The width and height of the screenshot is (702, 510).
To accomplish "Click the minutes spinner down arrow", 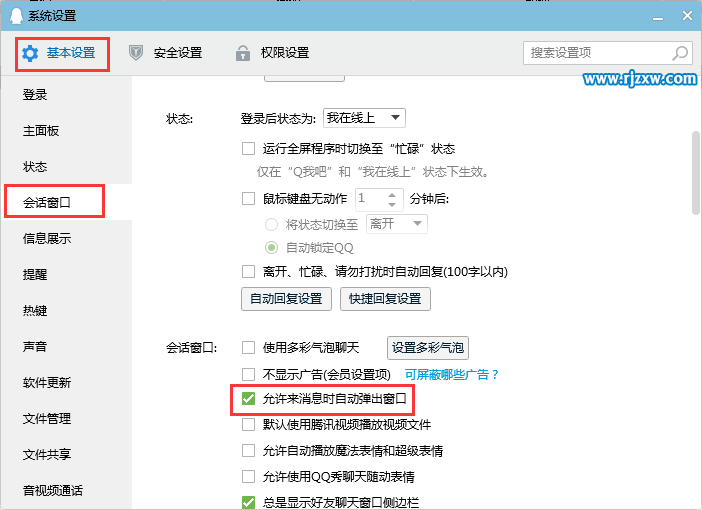I will 392,204.
